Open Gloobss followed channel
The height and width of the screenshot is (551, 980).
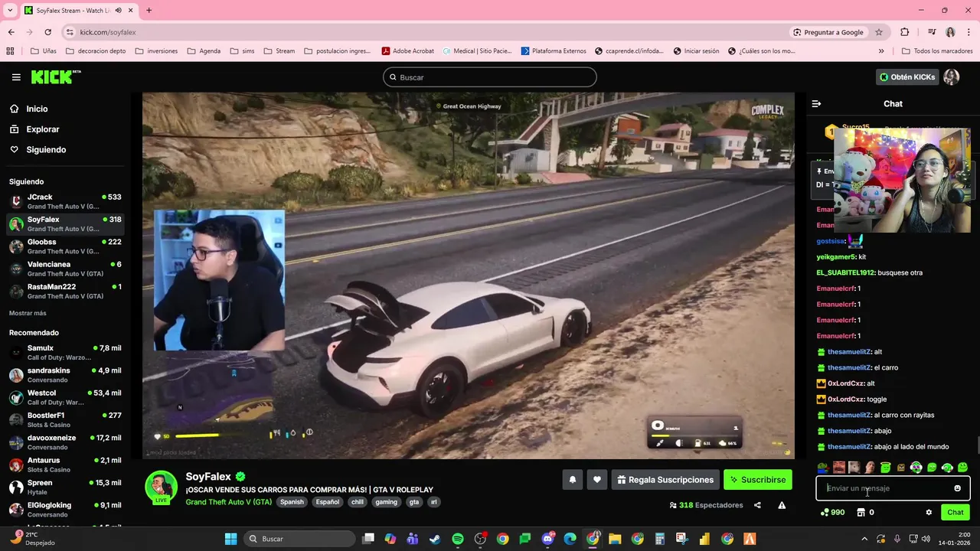[x=65, y=246]
